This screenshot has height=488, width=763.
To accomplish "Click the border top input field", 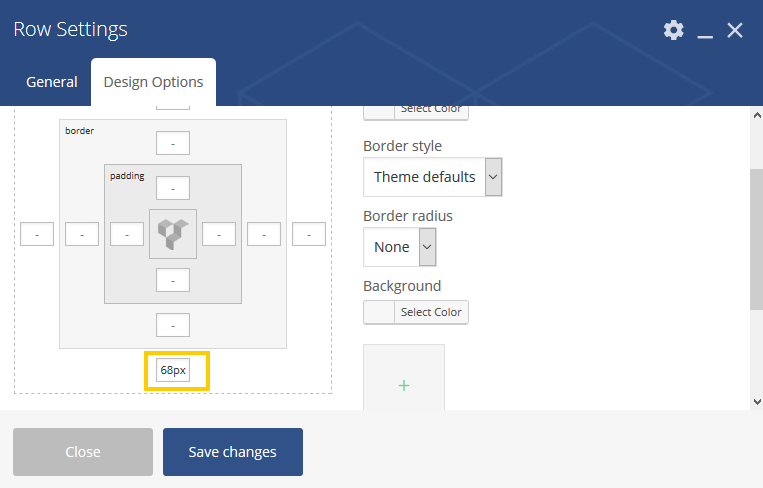I will pyautogui.click(x=173, y=143).
